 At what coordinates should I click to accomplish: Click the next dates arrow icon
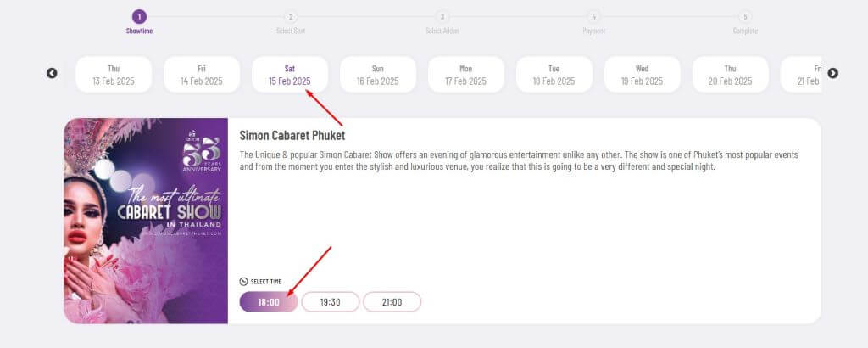[832, 73]
